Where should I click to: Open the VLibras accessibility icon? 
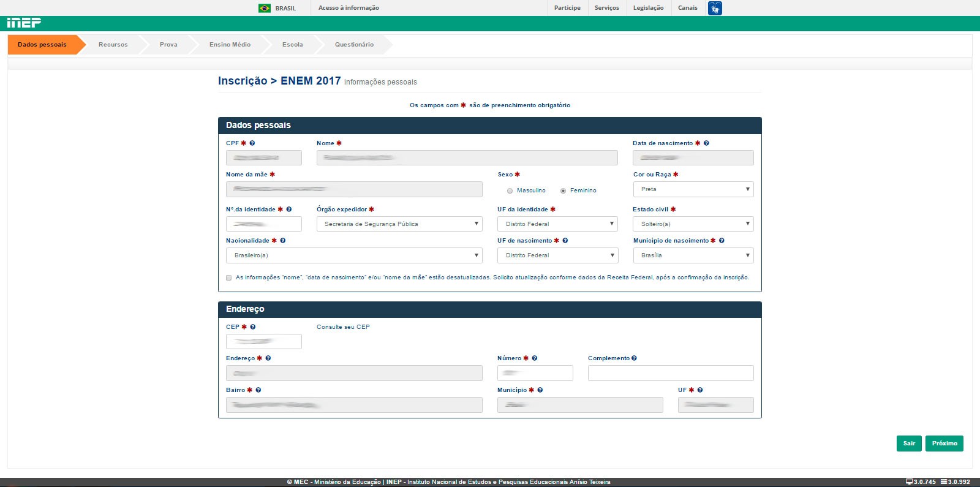pyautogui.click(x=715, y=8)
